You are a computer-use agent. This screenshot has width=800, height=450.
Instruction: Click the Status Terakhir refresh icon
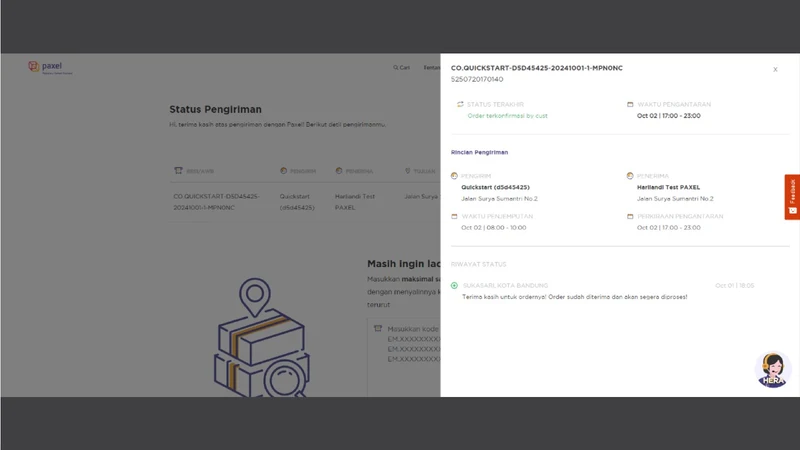click(x=460, y=104)
